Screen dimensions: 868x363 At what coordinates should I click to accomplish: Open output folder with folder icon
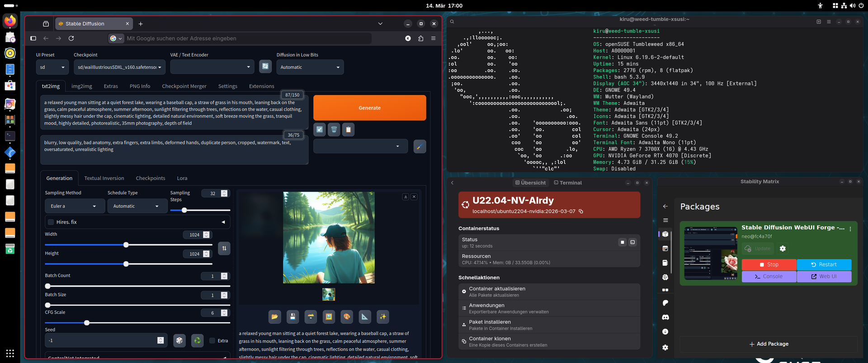[x=274, y=317]
